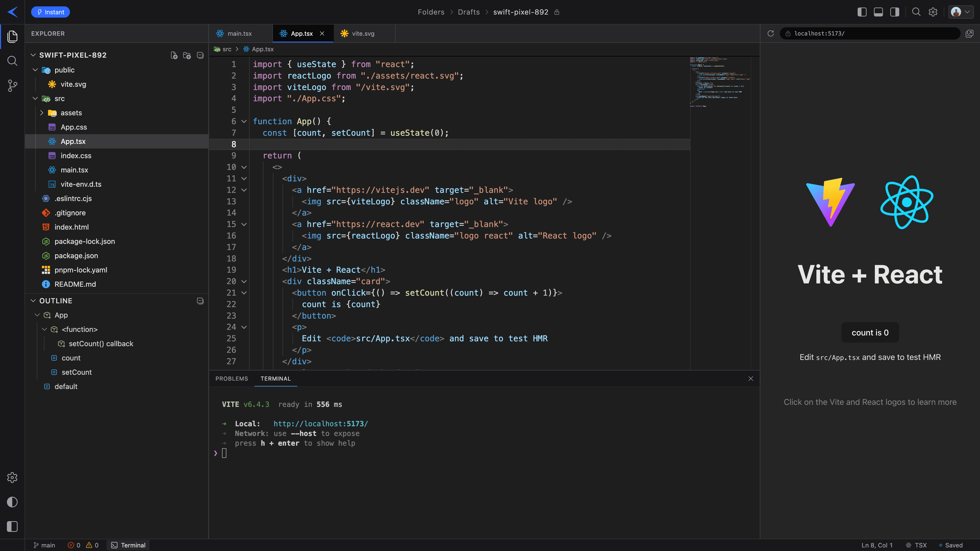The image size is (980, 551).
Task: Close the App.tsx tab
Action: tap(322, 33)
